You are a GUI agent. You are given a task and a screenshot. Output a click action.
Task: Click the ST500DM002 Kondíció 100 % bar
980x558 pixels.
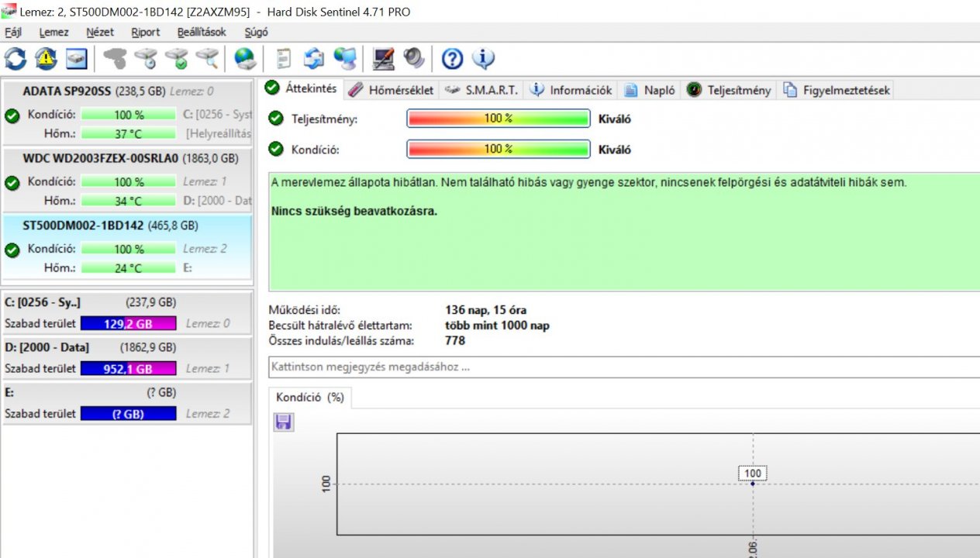tap(129, 250)
